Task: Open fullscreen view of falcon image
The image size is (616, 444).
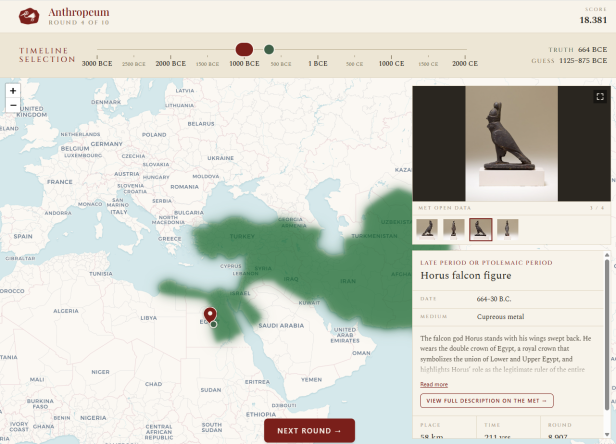Action: (x=600, y=97)
